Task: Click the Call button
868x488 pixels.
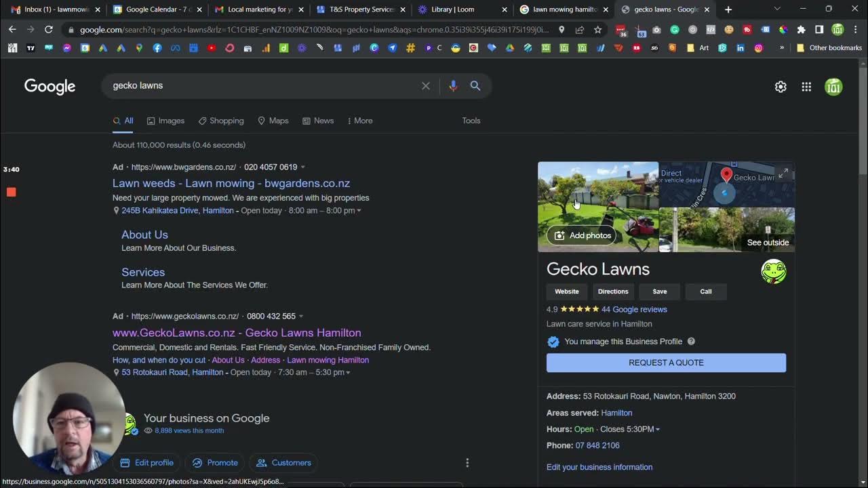Action: 706,291
